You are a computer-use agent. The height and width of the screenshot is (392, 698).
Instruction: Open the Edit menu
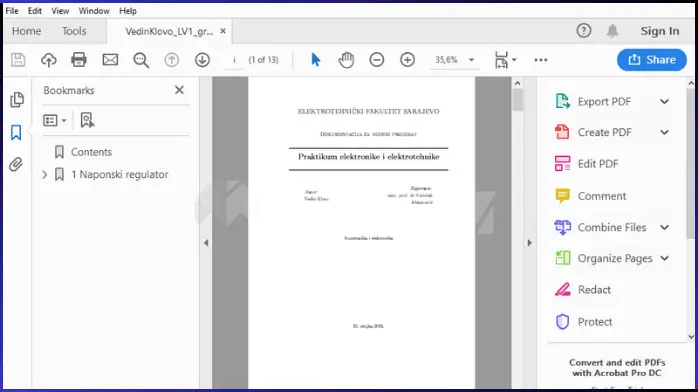35,11
